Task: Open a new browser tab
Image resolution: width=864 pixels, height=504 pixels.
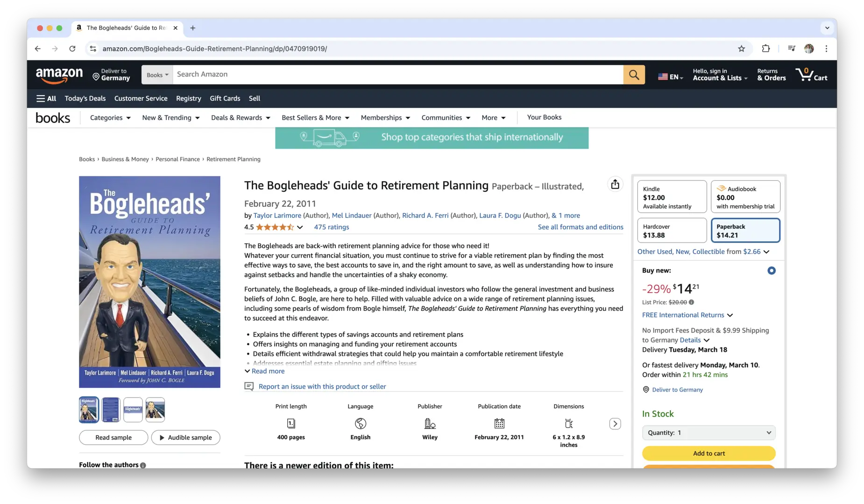Action: (x=192, y=28)
